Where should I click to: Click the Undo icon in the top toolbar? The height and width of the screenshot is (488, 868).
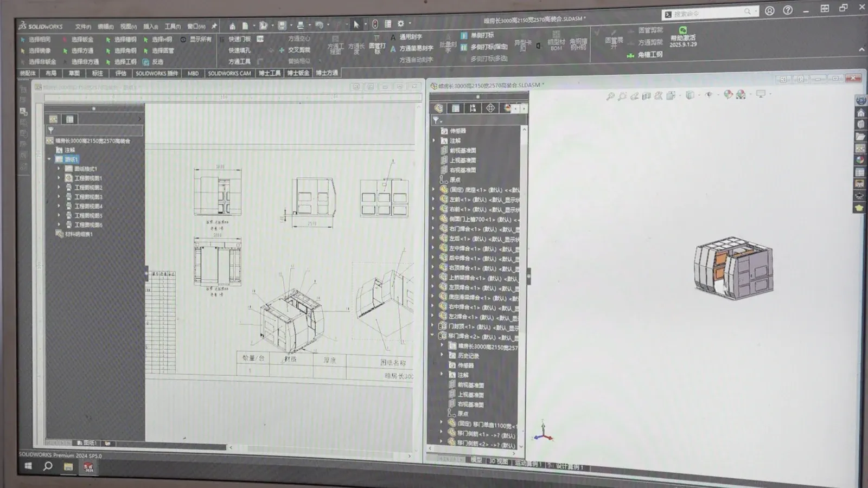pos(319,25)
